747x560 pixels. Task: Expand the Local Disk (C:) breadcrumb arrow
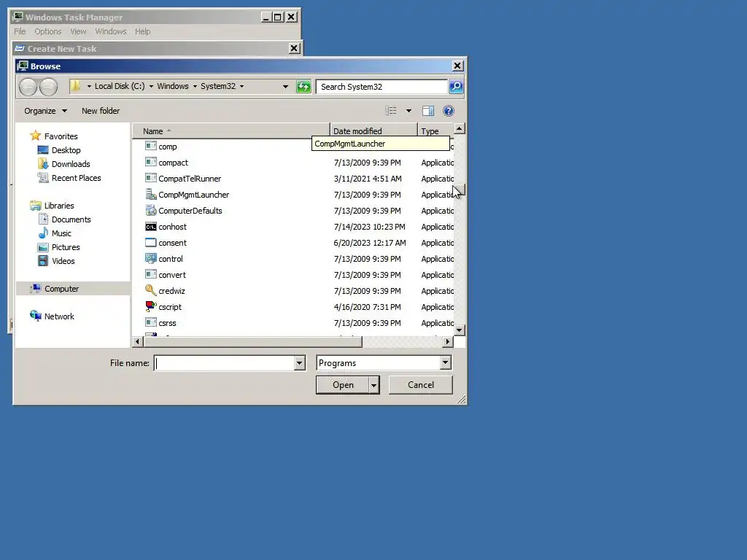click(x=151, y=87)
